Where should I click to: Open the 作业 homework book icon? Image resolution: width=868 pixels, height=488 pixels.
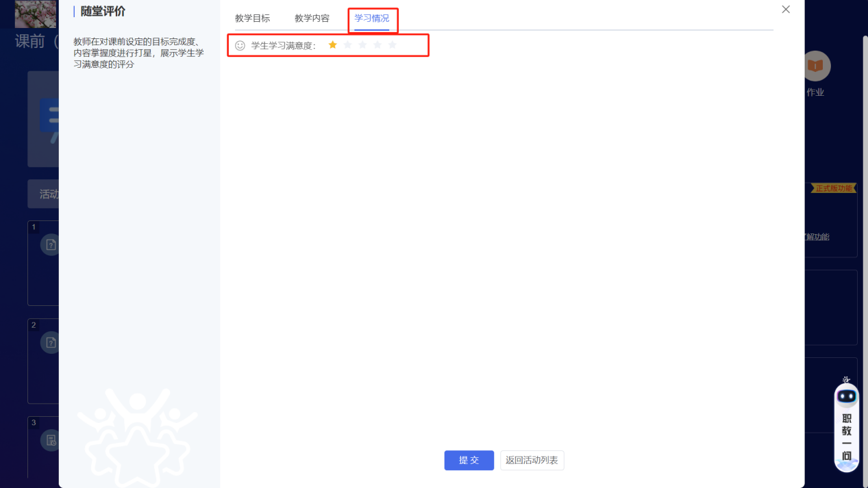pyautogui.click(x=817, y=66)
